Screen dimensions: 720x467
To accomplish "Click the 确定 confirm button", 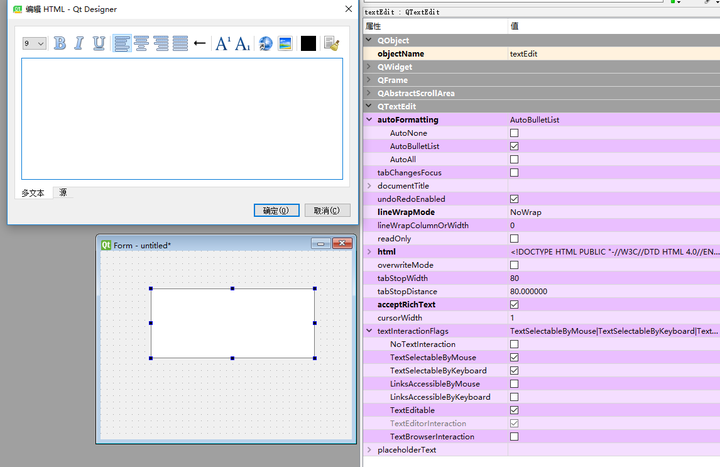I will 275,211.
